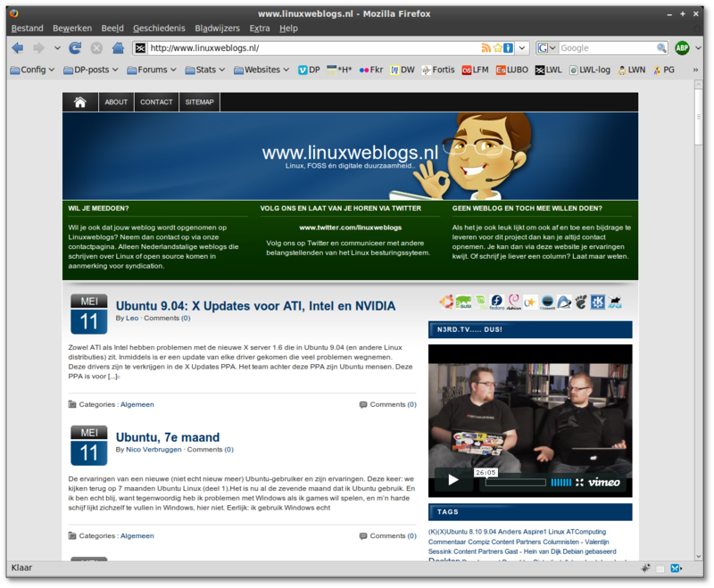Open the back/forward history dropdown
This screenshot has width=714, height=588.
pyautogui.click(x=57, y=48)
